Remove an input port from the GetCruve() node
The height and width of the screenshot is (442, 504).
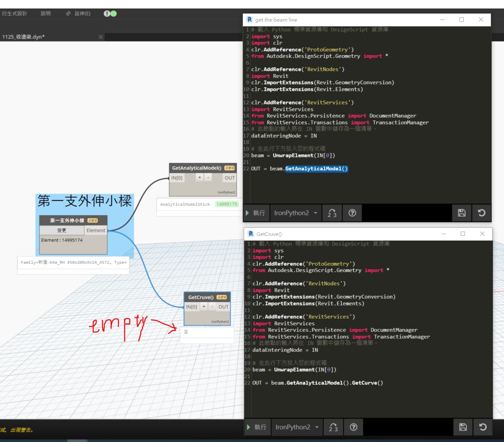212,306
